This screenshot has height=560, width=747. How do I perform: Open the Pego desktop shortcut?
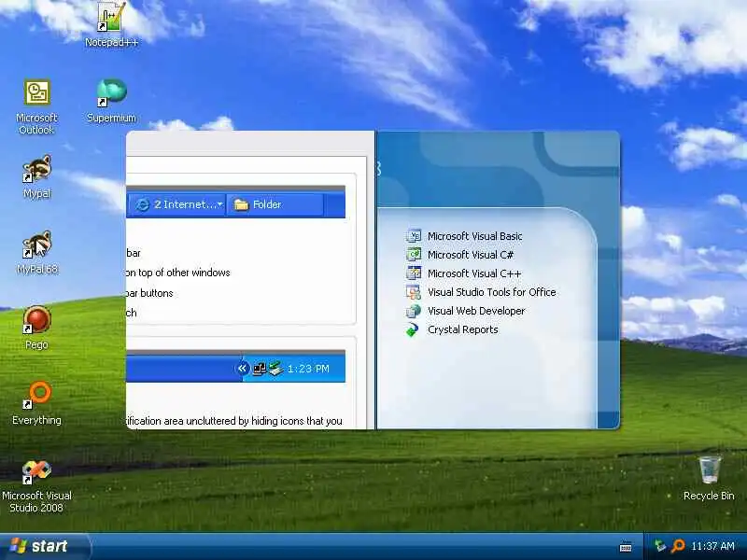[x=36, y=328]
